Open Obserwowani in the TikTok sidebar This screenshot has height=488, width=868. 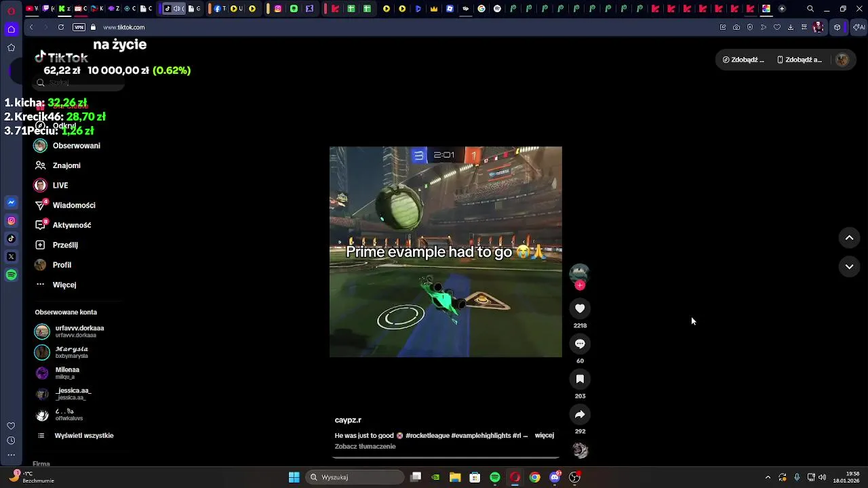click(76, 146)
